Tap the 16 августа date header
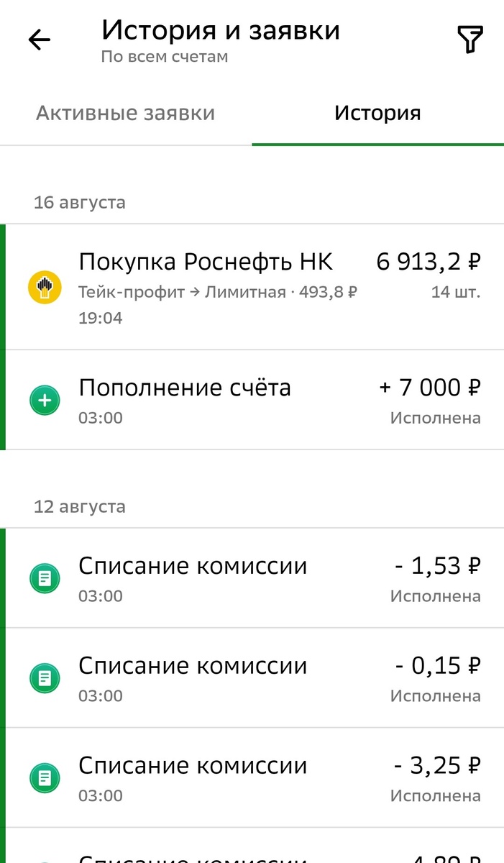This screenshot has height=863, width=504. click(x=79, y=202)
